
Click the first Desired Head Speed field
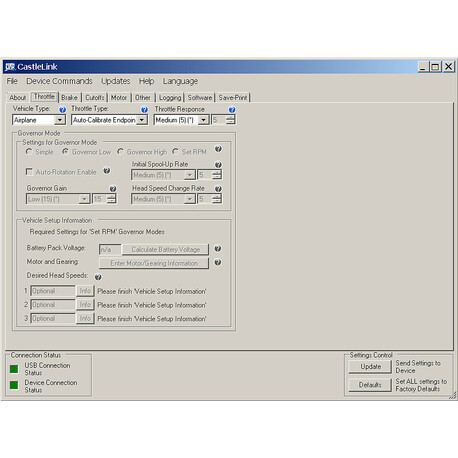pos(53,291)
